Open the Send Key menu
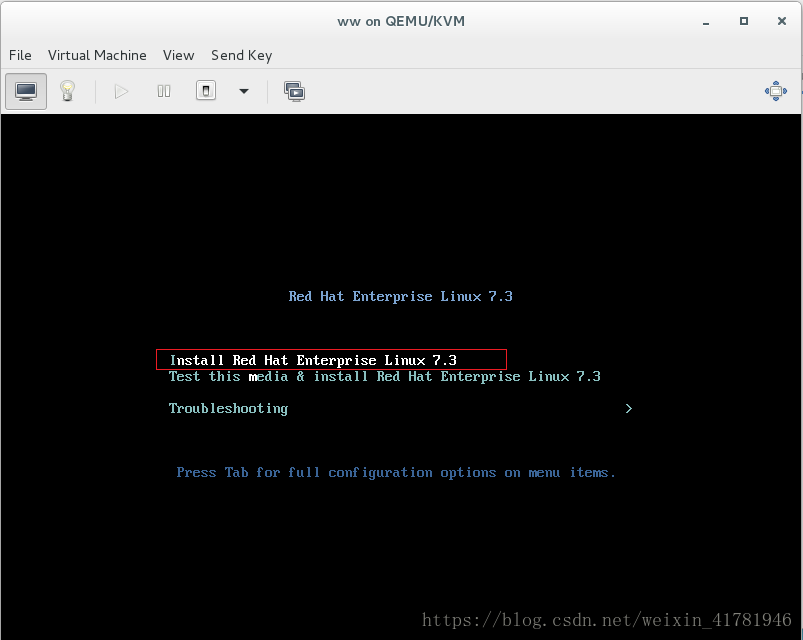This screenshot has width=803, height=640. coord(242,55)
